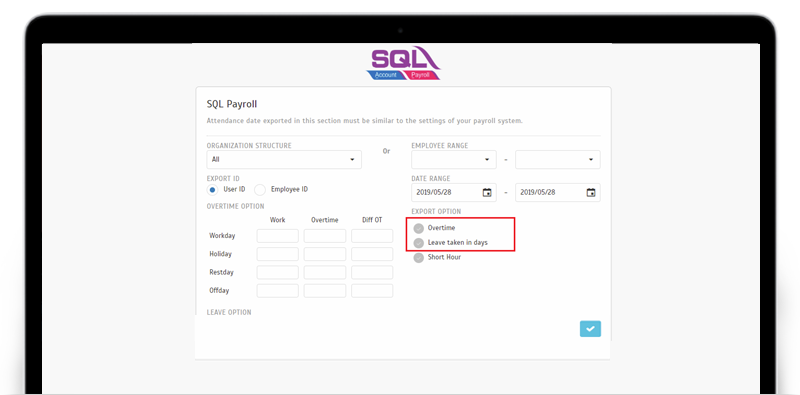Viewport: 800px width, 395px height.
Task: Select the User ID radio button
Action: coord(212,190)
